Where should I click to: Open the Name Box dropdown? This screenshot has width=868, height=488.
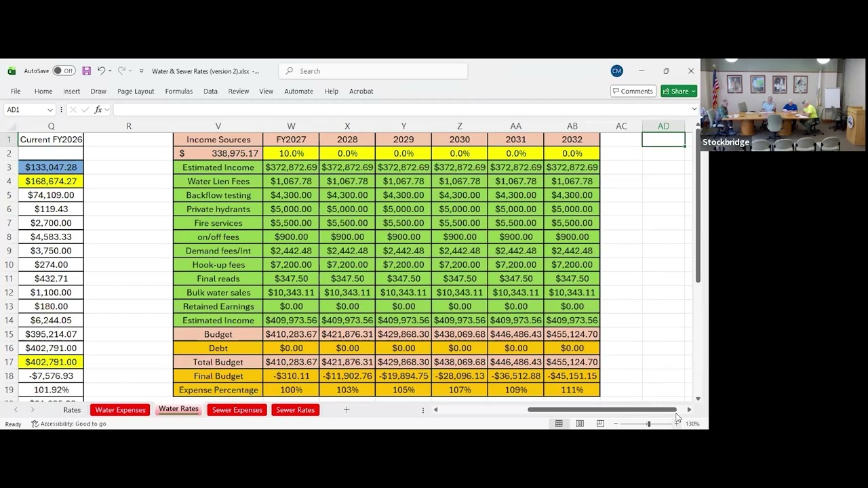tap(50, 110)
